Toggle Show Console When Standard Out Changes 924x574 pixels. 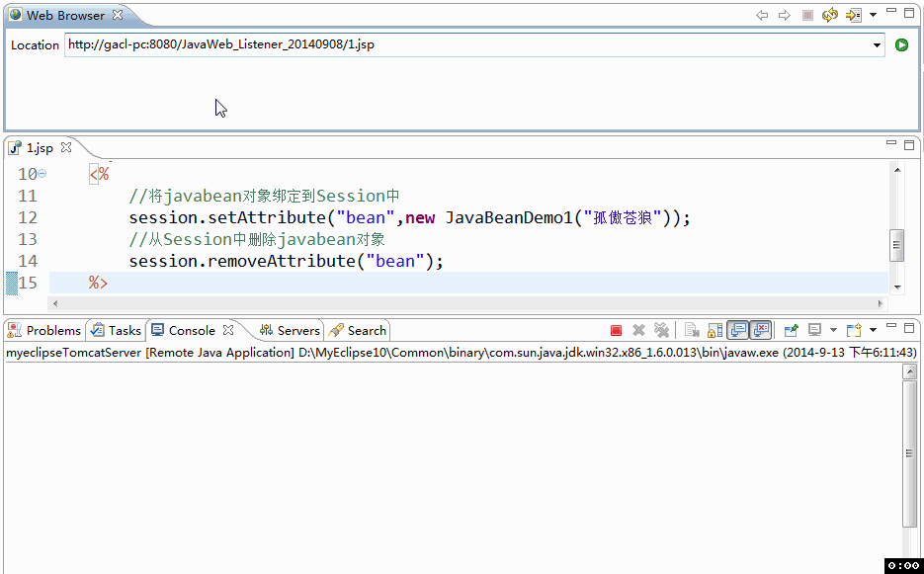[x=737, y=331]
